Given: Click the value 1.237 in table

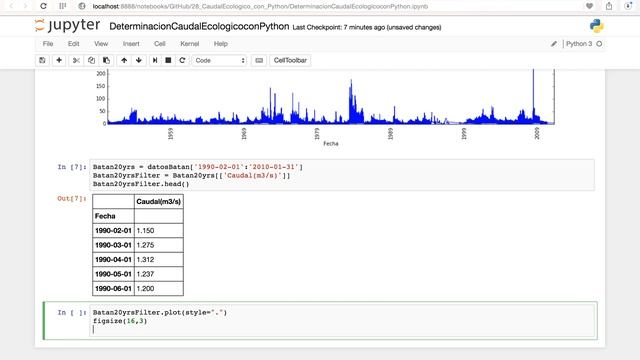Looking at the screenshot, I should pos(145,274).
